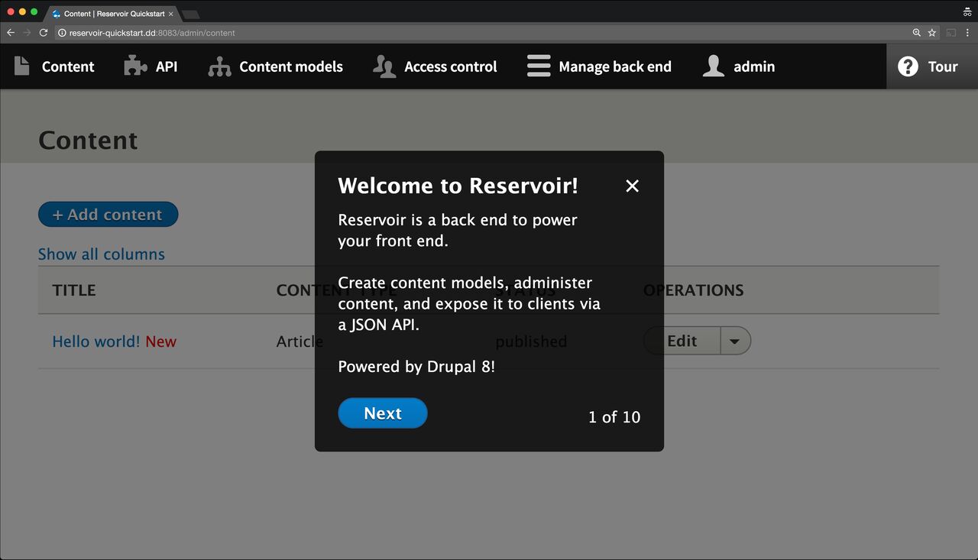The width and height of the screenshot is (978, 560).
Task: Click the address bar URL field
Action: 306,33
